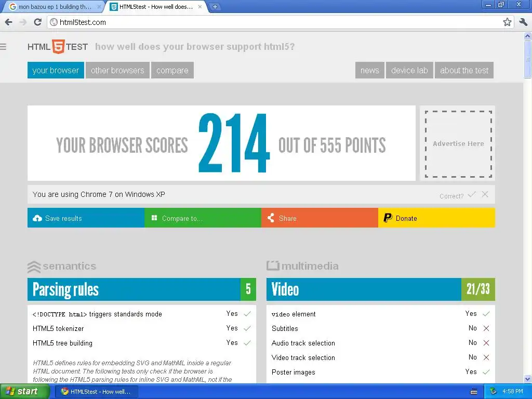Close the HTML5test tab
Viewport: 532px width, 399px height.
[x=200, y=6]
